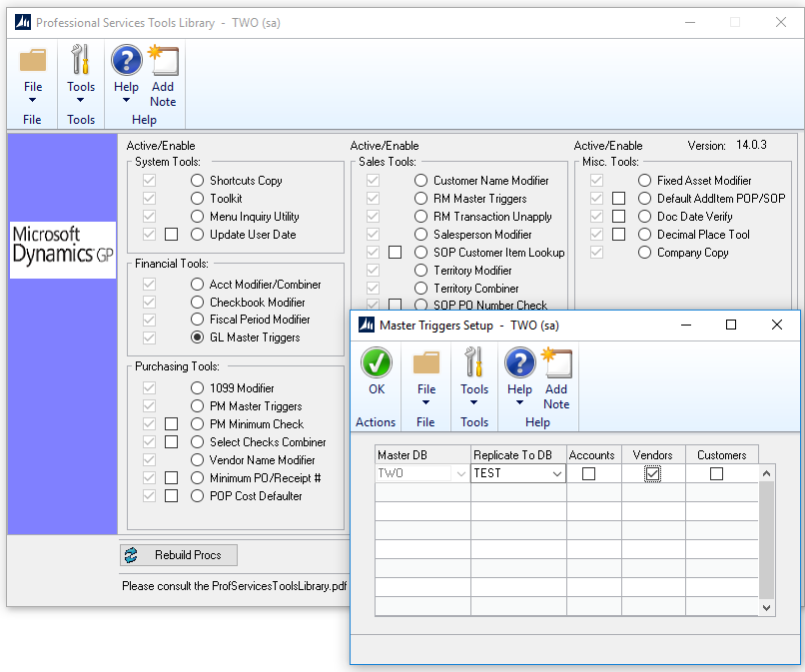Enable the Default AddItem POP/SOP checkbox
The image size is (805, 672).
coord(619,198)
